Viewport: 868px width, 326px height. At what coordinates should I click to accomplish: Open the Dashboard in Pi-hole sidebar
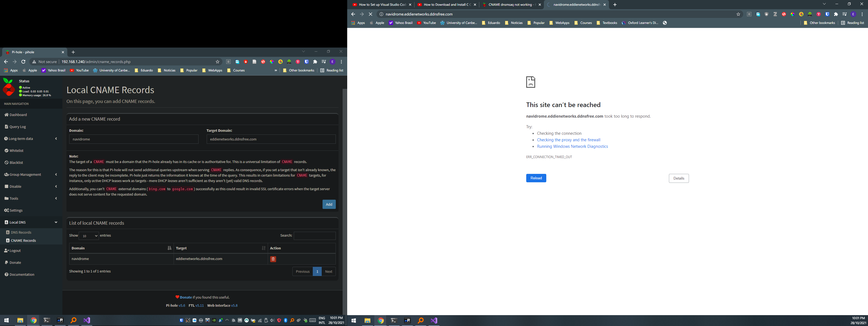18,115
